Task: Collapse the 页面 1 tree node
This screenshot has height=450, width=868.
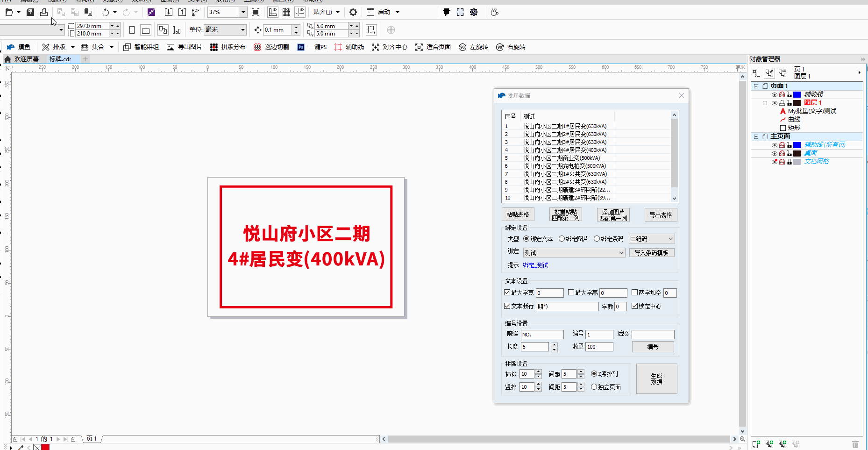Action: point(756,86)
